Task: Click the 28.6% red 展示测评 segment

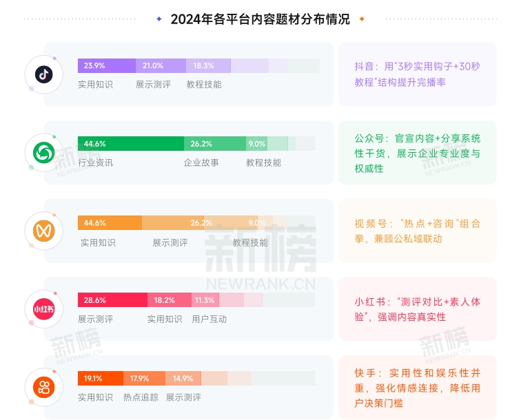Action: pos(112,300)
